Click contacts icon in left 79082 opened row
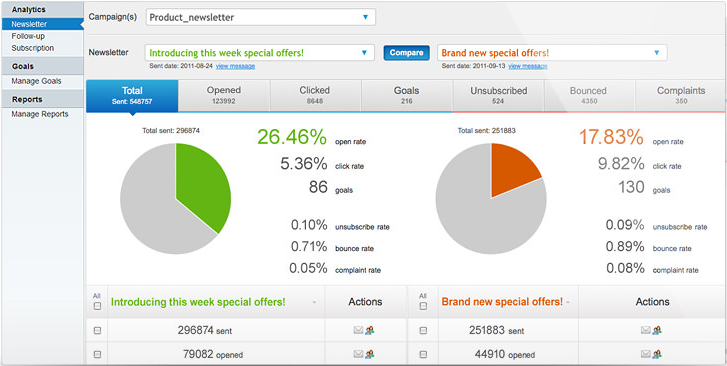This screenshot has width=727, height=366. tap(370, 354)
